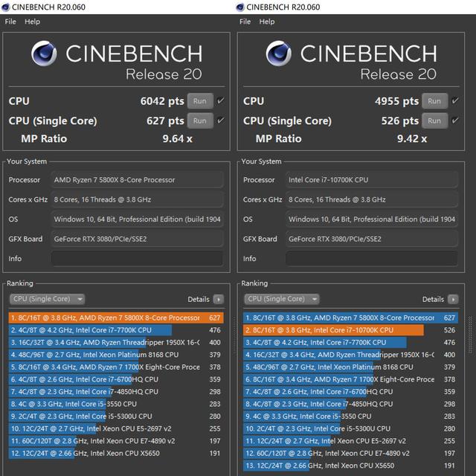
Task: Toggle the Single Core checkbox in right window
Action: tap(455, 120)
